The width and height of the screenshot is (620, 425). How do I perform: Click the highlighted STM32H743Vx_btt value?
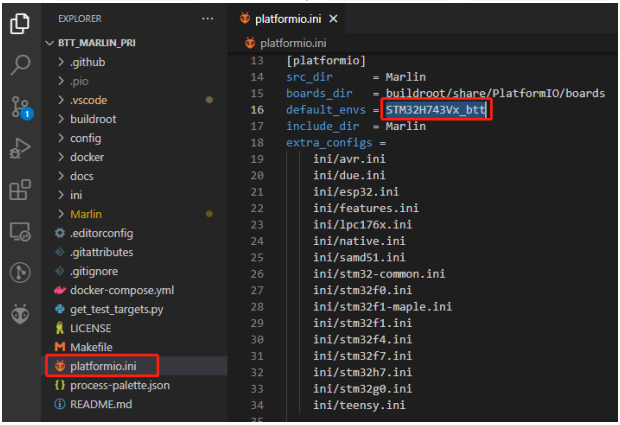pos(435,109)
